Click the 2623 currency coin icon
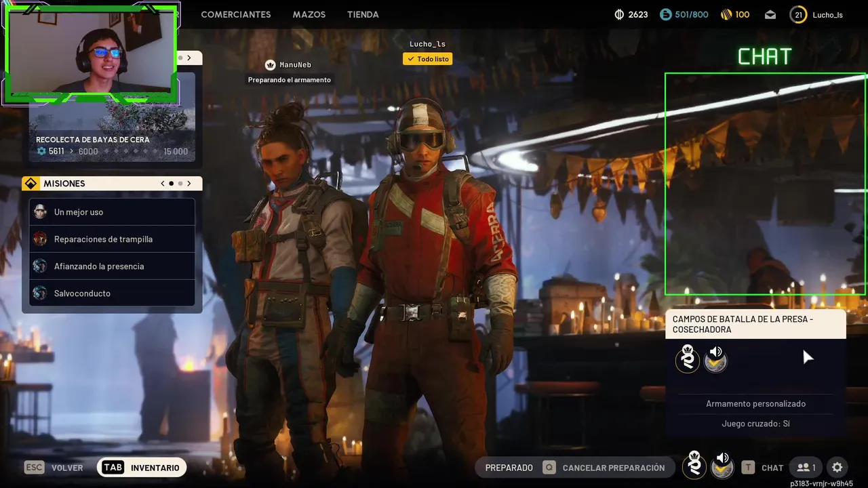Screen dimensions: 868x488 coord(619,14)
